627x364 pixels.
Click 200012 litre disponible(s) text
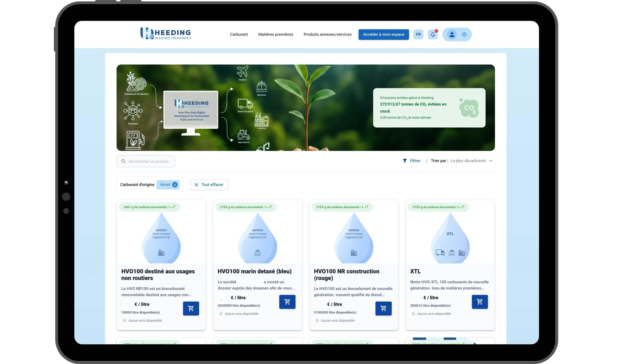click(x=430, y=305)
